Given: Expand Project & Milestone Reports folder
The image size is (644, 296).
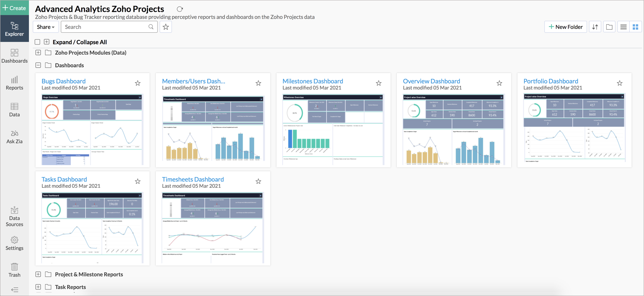Looking at the screenshot, I should pos(38,275).
